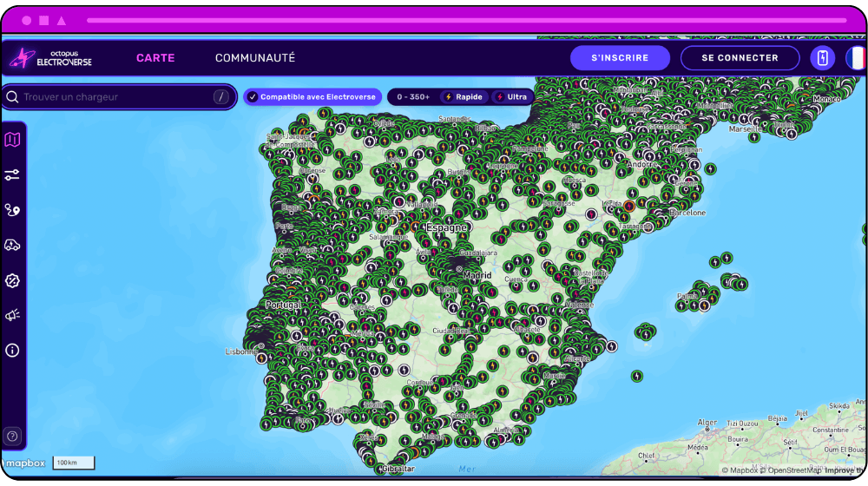The width and height of the screenshot is (868, 486).
Task: Open the French flag language selector
Action: point(856,57)
